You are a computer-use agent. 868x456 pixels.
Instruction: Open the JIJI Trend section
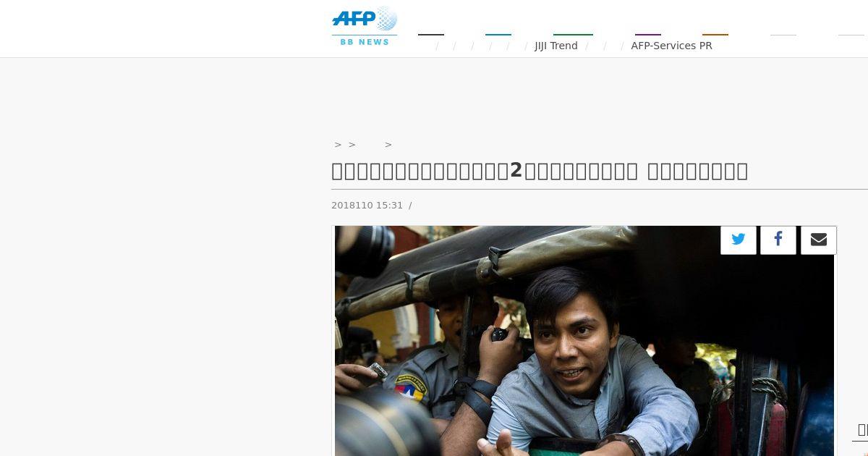tap(556, 46)
